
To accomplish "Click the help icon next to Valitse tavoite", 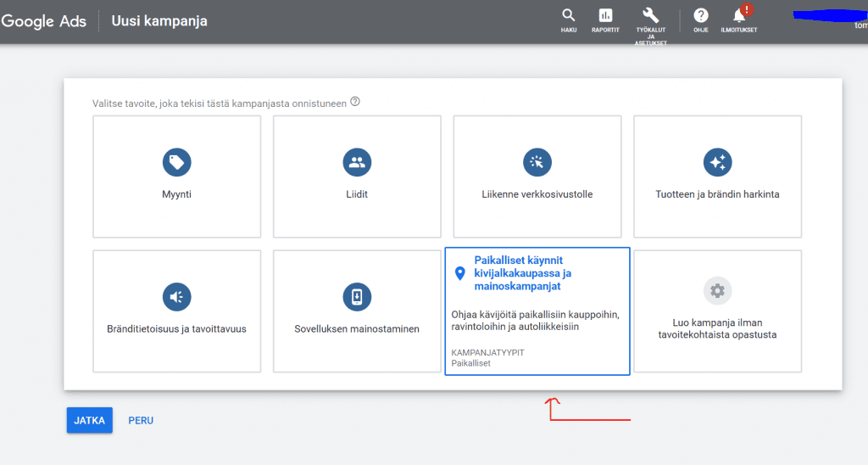I will coord(355,102).
